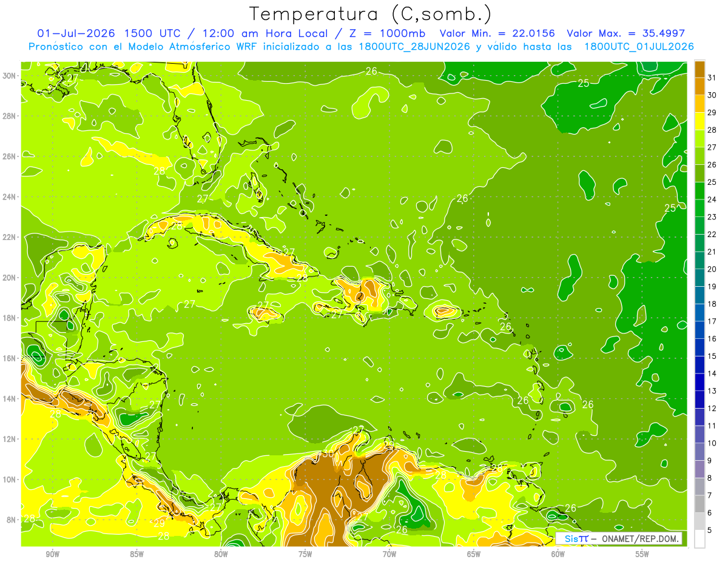Viewport: 728px width, 562px height.
Task: Click the colorbar scale label 13
Action: [712, 391]
